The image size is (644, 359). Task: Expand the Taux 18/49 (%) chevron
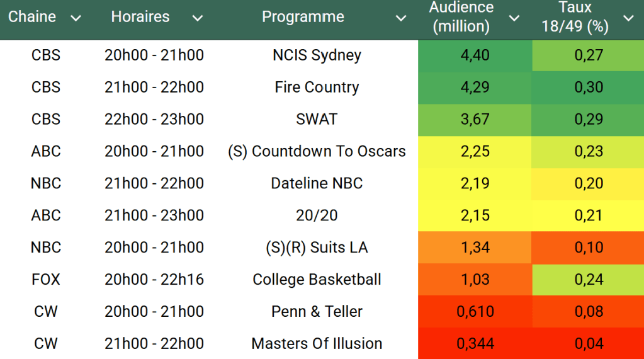628,18
